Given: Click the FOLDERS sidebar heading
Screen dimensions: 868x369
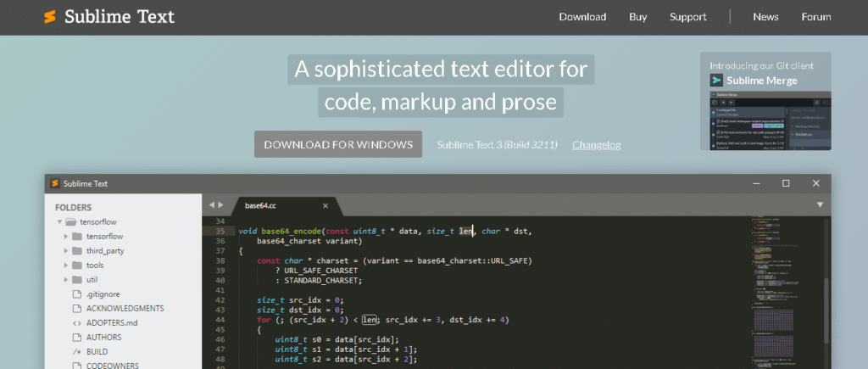Looking at the screenshot, I should click(x=73, y=208).
